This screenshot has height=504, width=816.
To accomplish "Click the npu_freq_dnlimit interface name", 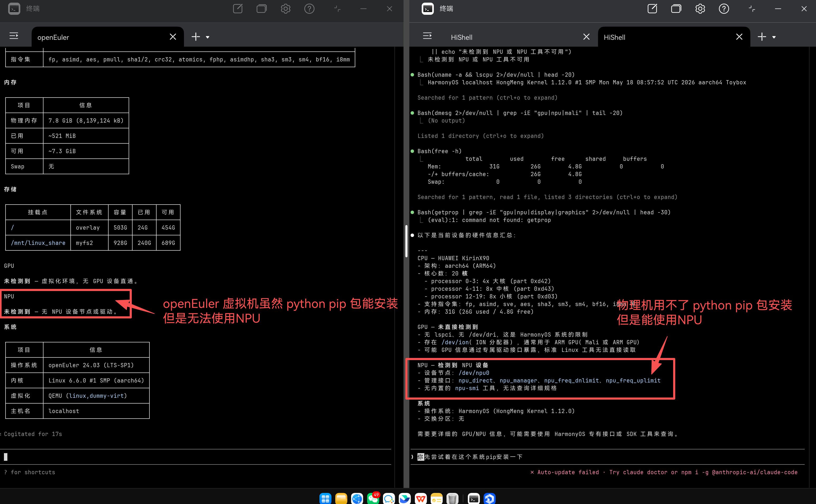I will pyautogui.click(x=571, y=380).
